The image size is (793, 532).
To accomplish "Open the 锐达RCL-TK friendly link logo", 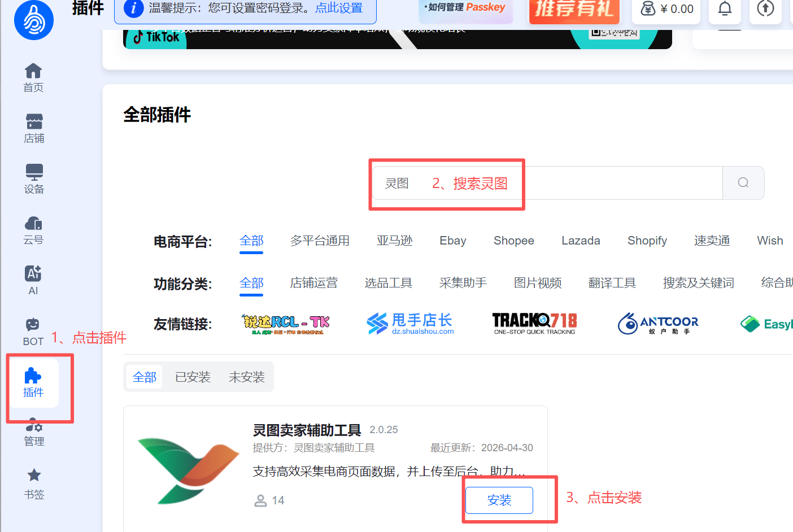I will (285, 324).
